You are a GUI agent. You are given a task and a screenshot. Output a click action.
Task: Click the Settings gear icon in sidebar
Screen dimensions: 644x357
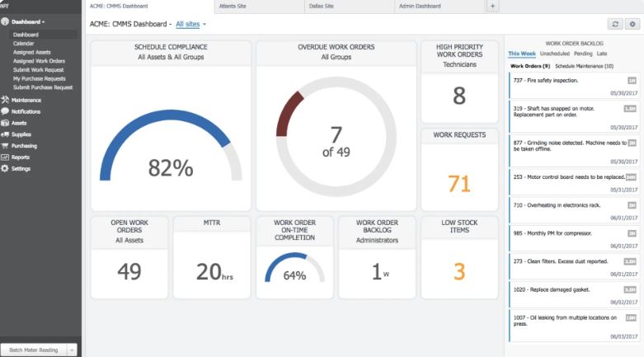click(5, 168)
